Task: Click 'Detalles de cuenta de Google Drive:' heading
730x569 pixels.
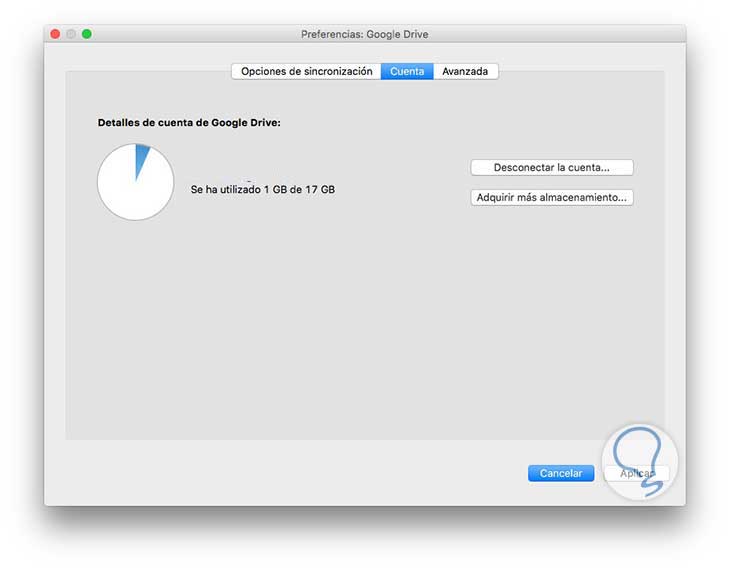Action: coord(189,122)
